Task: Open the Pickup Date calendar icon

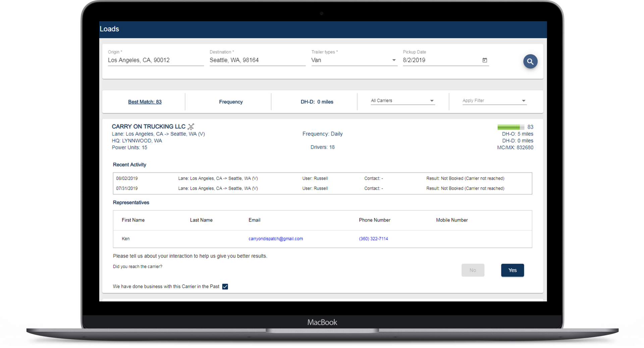Action: click(x=485, y=60)
